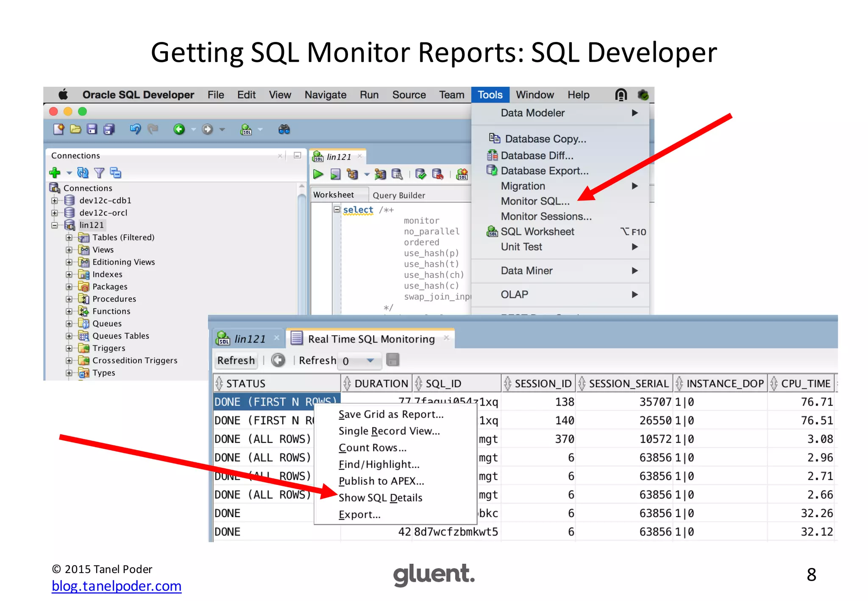The width and height of the screenshot is (868, 601).
Task: Choose Export... in context menu
Action: click(359, 515)
